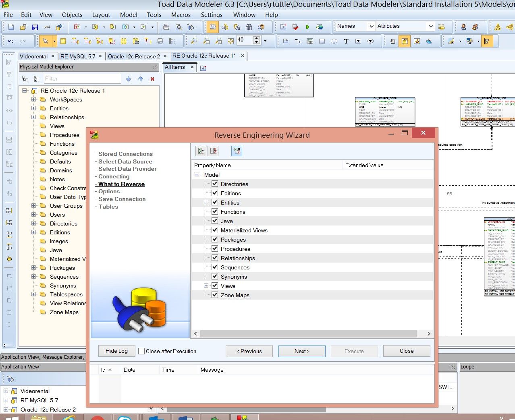Select the hand pan tool
Image resolution: width=515 pixels, height=420 pixels.
pyautogui.click(x=392, y=41)
